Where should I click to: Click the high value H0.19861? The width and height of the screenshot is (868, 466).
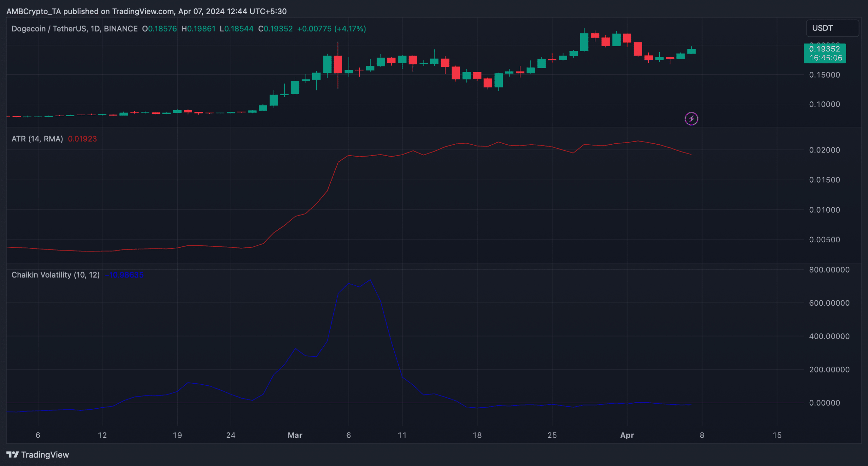[x=198, y=29]
